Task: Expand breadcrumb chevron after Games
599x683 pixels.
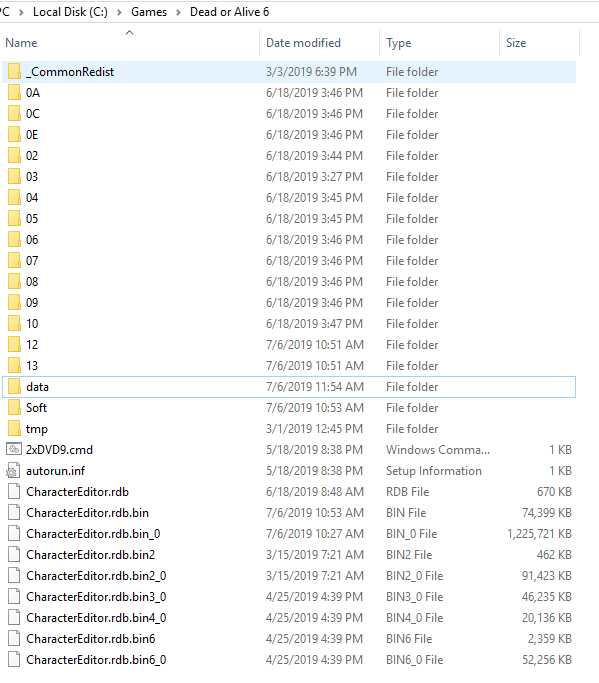Action: [178, 13]
